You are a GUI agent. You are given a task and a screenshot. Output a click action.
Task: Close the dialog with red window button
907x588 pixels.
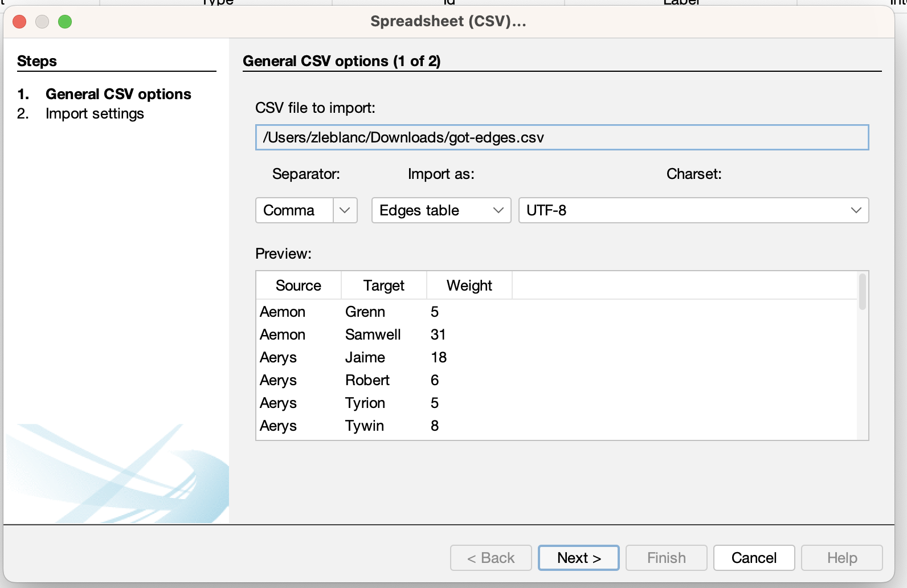coord(19,22)
